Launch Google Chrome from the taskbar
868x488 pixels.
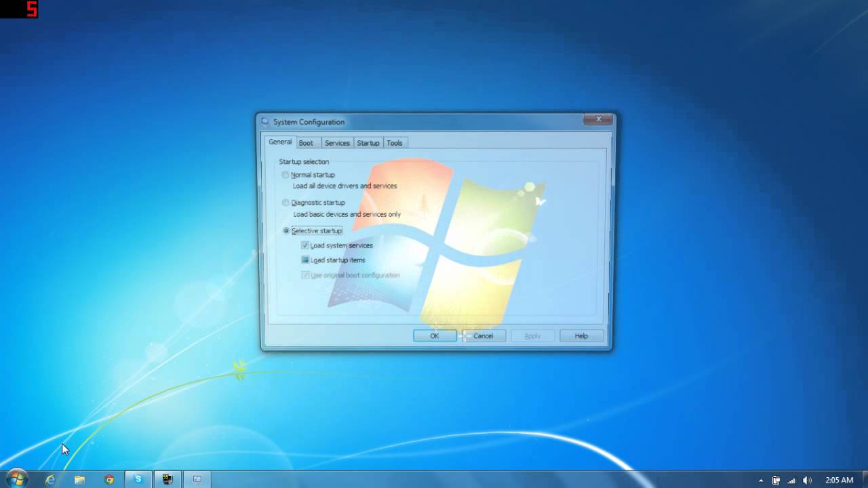pyautogui.click(x=109, y=480)
